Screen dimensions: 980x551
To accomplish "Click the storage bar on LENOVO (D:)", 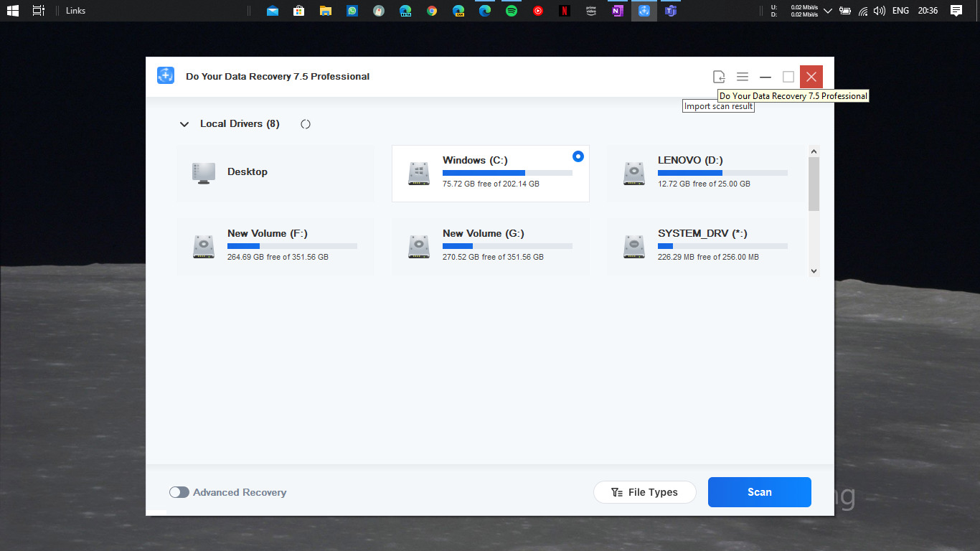I will (x=722, y=172).
